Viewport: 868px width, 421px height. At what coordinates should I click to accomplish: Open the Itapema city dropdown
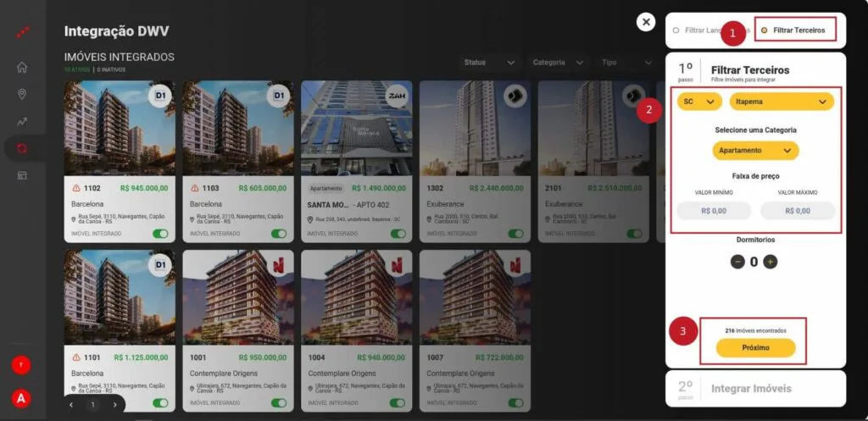point(782,102)
